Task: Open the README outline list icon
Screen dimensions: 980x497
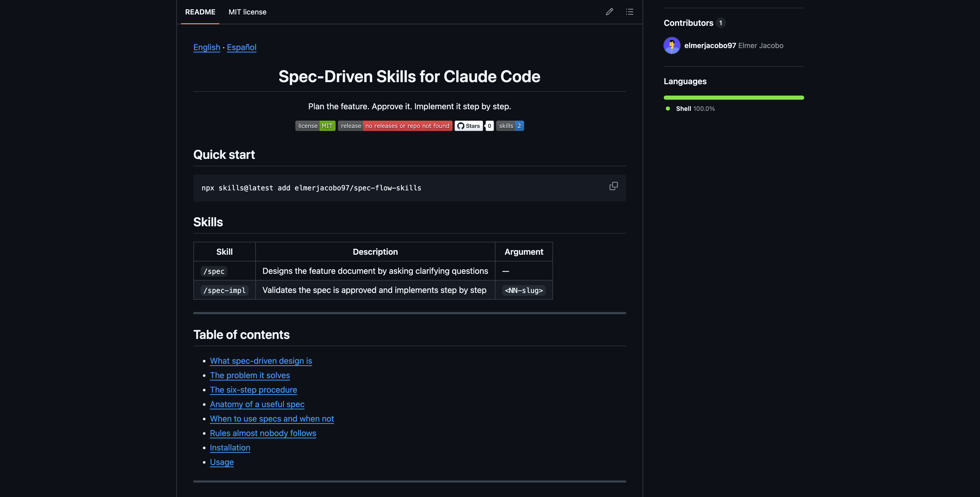Action: click(x=630, y=12)
